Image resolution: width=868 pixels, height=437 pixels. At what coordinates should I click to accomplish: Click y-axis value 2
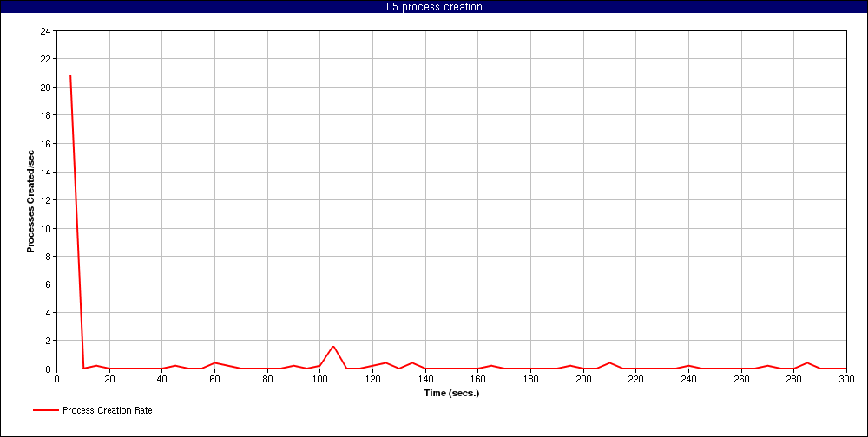[48, 341]
